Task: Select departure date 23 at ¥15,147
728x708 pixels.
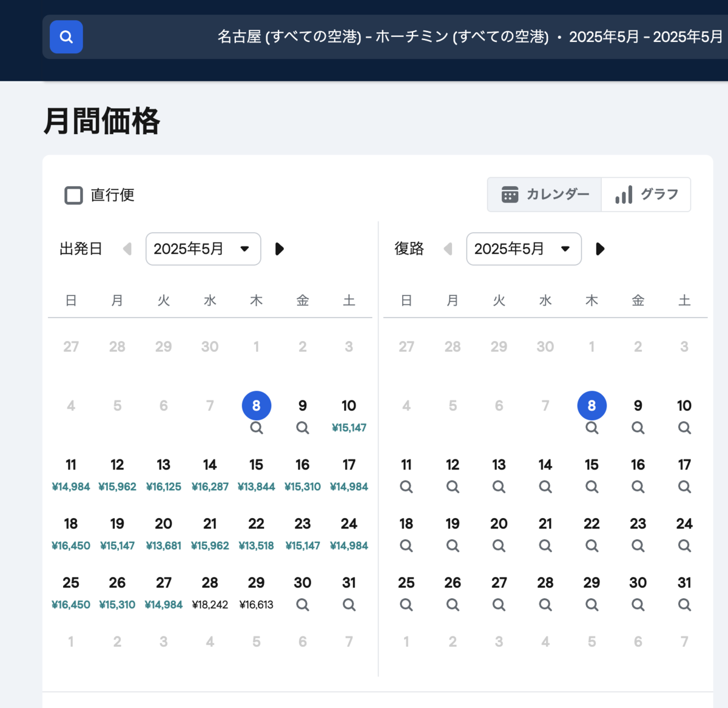Action: click(x=303, y=533)
